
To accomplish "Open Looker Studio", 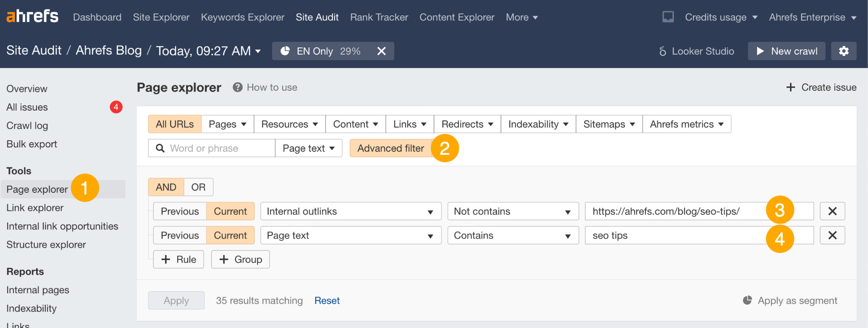I will click(x=696, y=51).
